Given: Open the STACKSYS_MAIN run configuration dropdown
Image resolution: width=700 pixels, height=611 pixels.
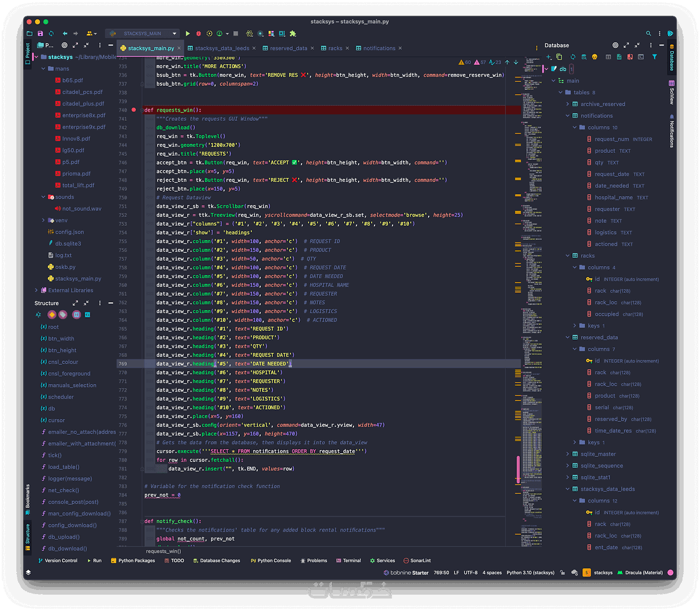Looking at the screenshot, I should pyautogui.click(x=143, y=33).
